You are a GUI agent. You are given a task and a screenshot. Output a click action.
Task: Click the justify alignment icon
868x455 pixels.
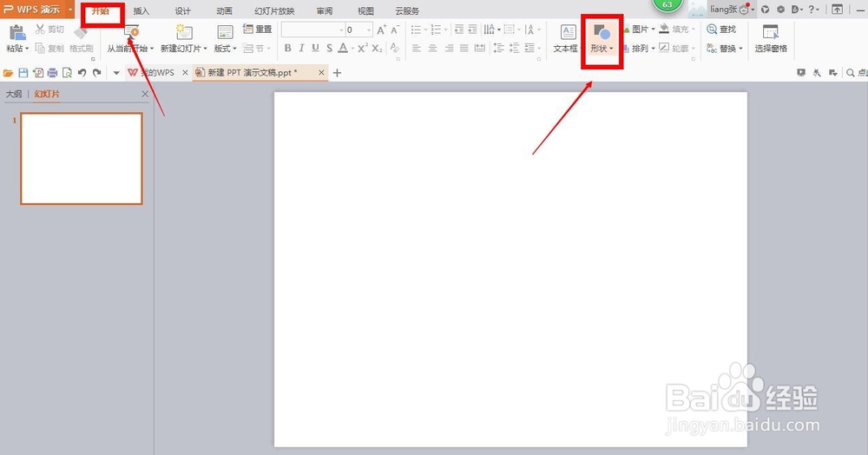pyautogui.click(x=464, y=48)
